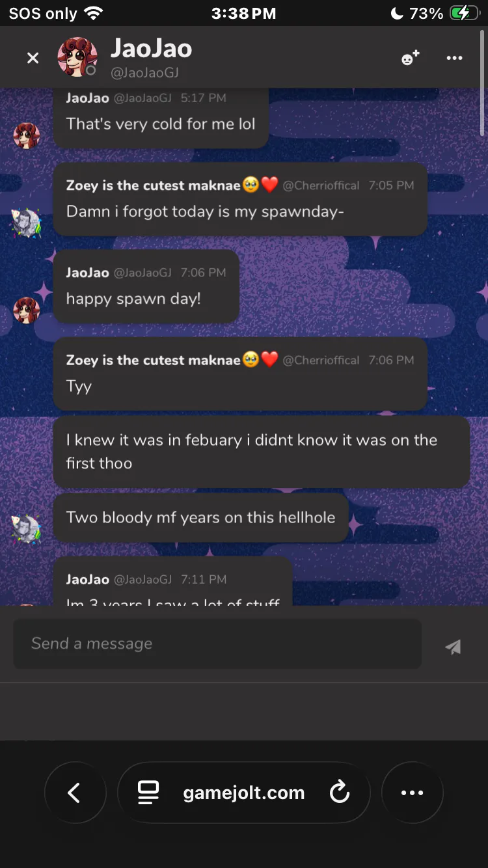This screenshot has width=488, height=868.
Task: Open JaoJao's profile avatar in header
Action: click(x=77, y=57)
